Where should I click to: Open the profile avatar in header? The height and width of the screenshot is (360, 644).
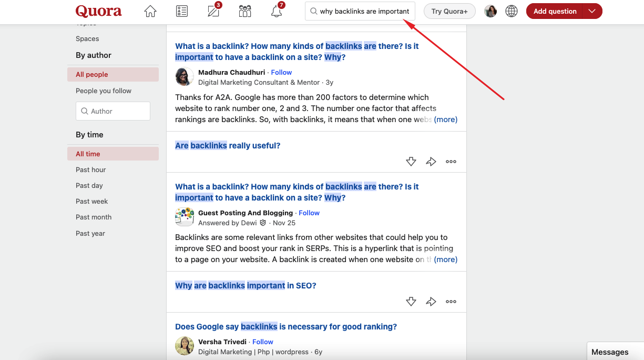[x=490, y=11]
